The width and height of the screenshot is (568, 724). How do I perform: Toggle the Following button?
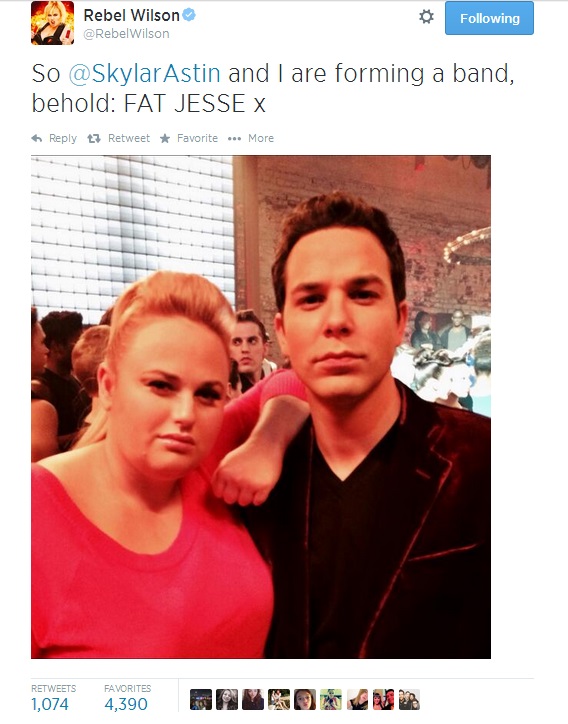coord(489,18)
